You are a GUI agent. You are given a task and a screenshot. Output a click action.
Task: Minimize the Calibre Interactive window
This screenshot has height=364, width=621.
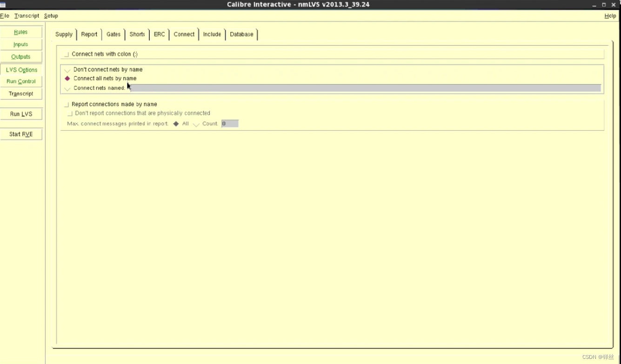[x=594, y=5]
